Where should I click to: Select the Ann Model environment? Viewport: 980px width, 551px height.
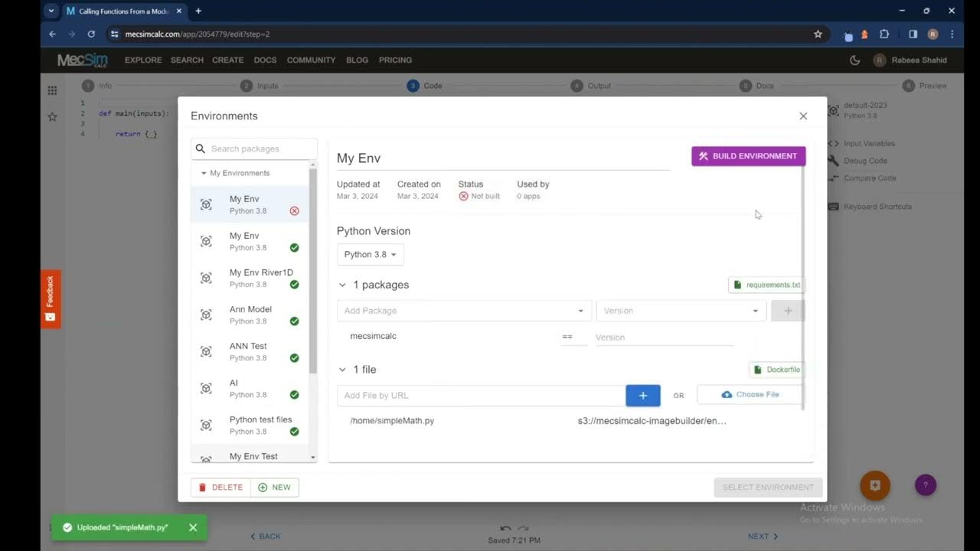pos(250,315)
